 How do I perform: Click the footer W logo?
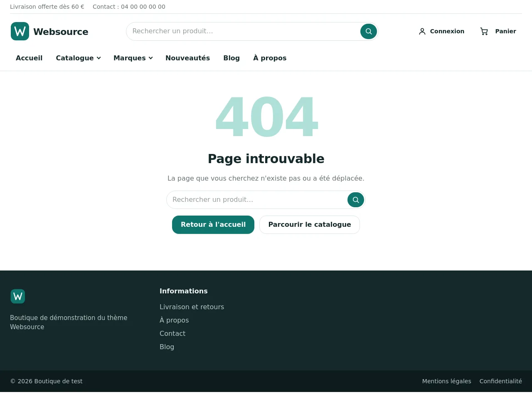coord(18,296)
